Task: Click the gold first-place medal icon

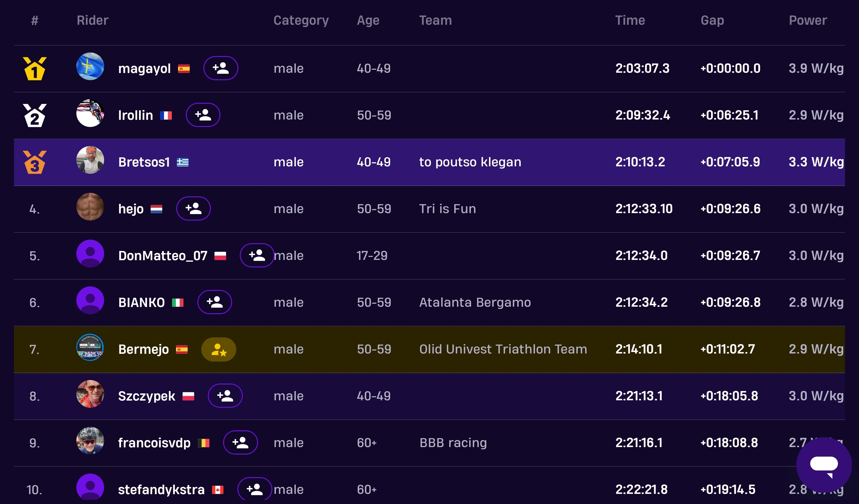Action: click(34, 69)
